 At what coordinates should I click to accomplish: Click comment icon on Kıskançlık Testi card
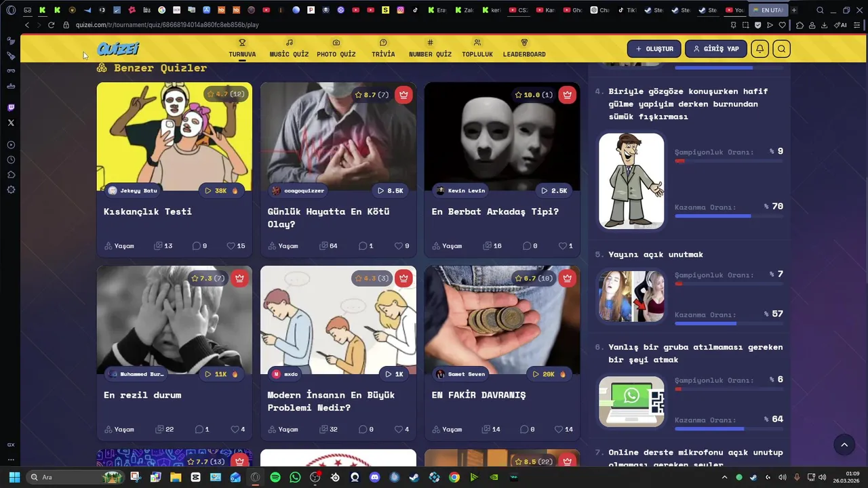(196, 246)
